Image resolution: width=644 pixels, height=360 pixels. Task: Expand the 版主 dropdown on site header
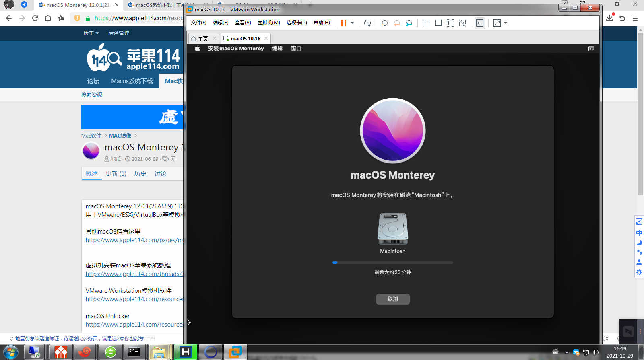(x=91, y=33)
